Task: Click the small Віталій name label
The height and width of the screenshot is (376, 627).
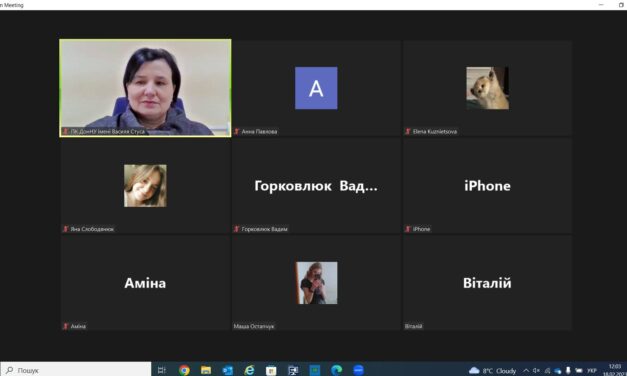Action: tap(413, 326)
